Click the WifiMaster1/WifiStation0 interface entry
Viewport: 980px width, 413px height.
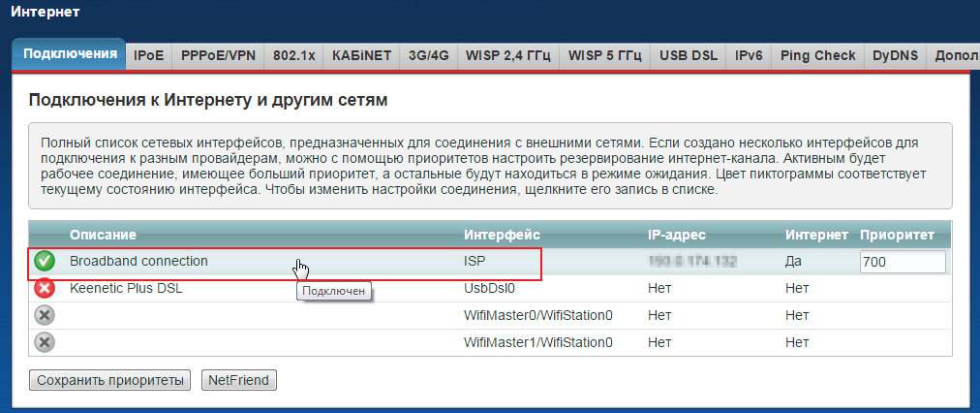(538, 343)
